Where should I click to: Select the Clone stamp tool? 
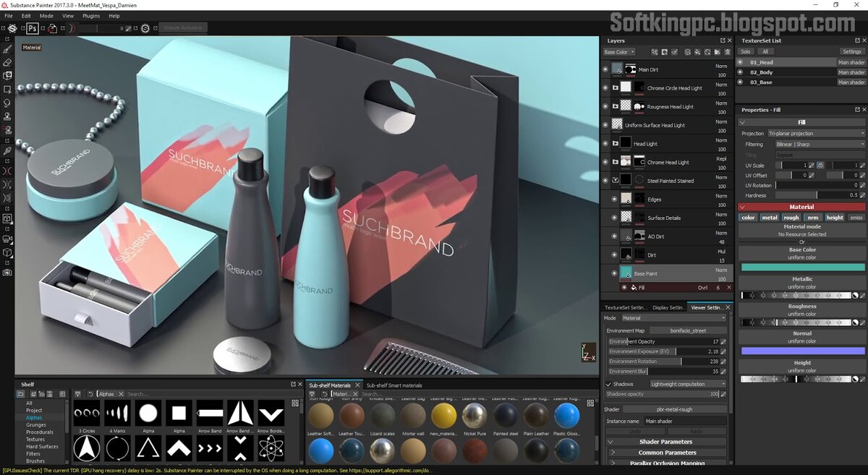7,116
